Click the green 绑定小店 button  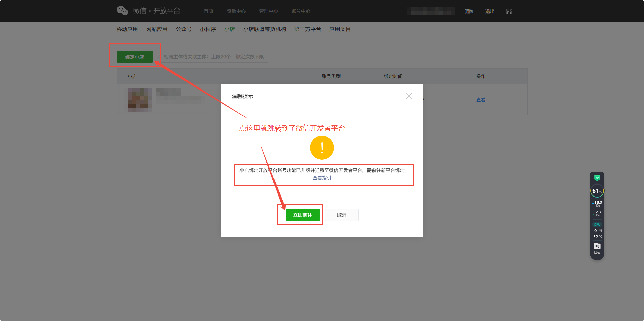pos(135,57)
